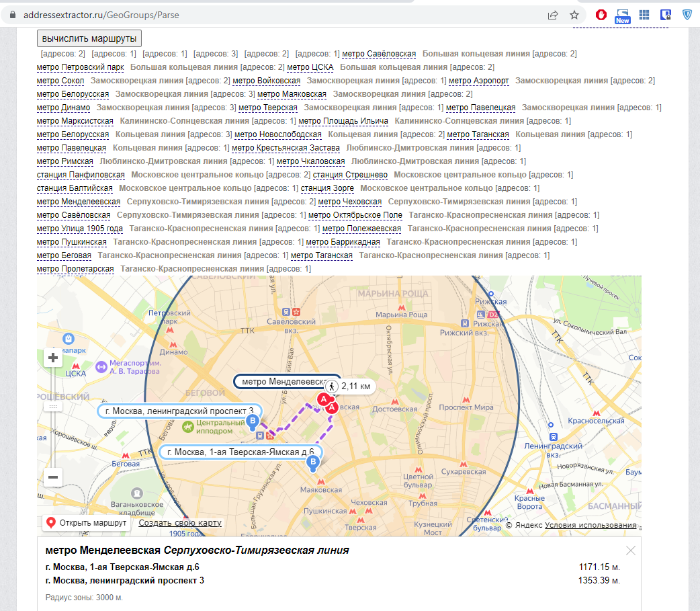Select метро Войковская link
This screenshot has width=700, height=611.
(267, 81)
